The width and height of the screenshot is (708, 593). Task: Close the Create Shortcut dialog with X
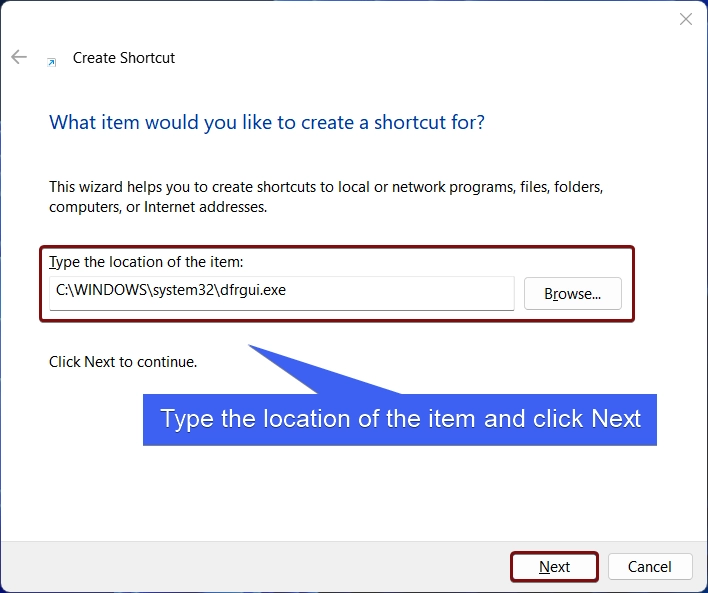coord(686,19)
